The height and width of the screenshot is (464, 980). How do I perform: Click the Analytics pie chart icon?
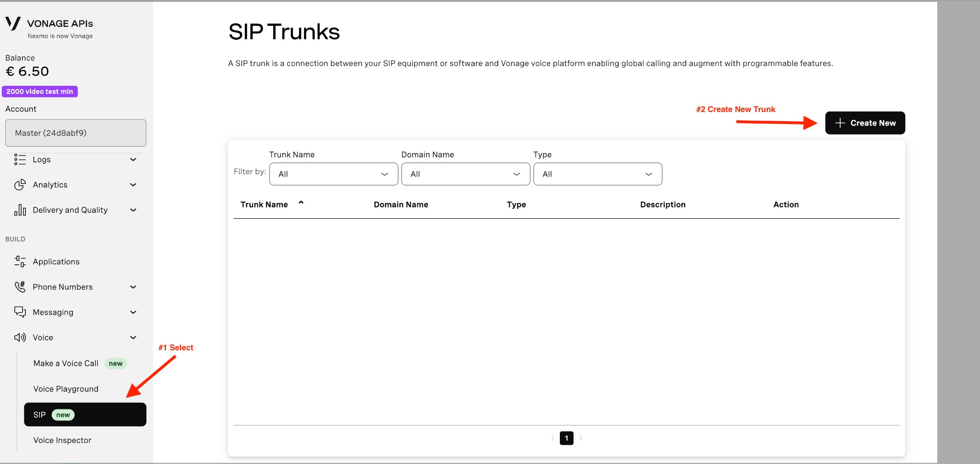20,185
